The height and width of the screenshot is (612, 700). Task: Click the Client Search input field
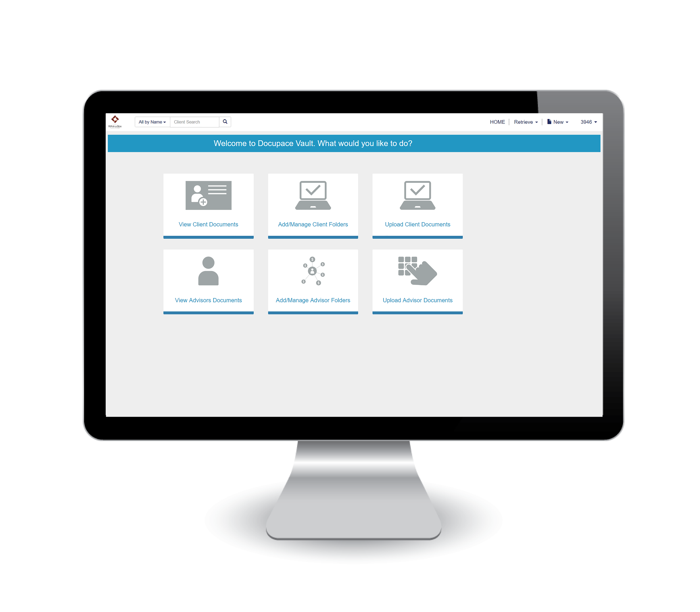tap(195, 122)
